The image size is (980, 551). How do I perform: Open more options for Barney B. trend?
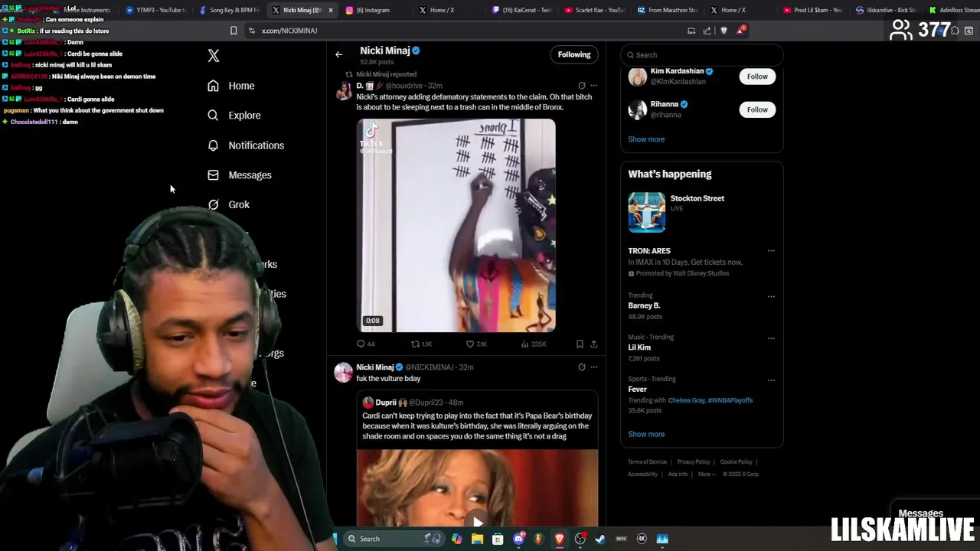[x=771, y=296]
